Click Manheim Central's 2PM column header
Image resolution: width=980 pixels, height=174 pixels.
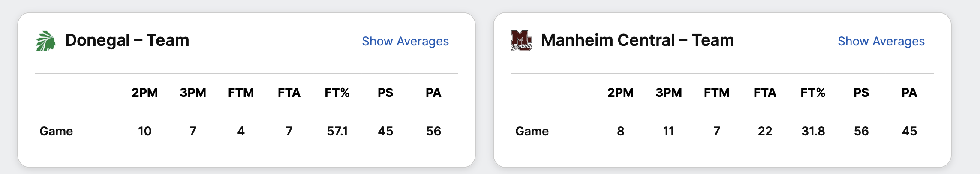point(620,93)
